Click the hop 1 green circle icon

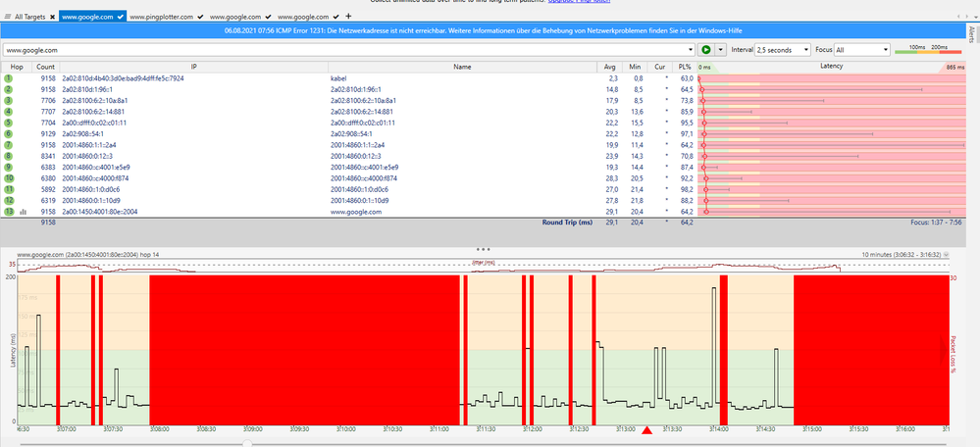pyautogui.click(x=8, y=77)
